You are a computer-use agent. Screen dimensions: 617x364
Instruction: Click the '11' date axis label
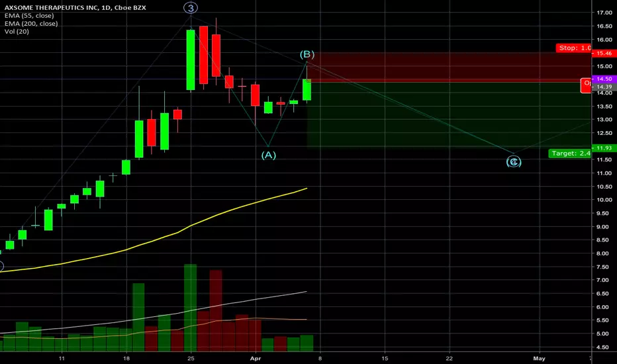tap(62, 359)
